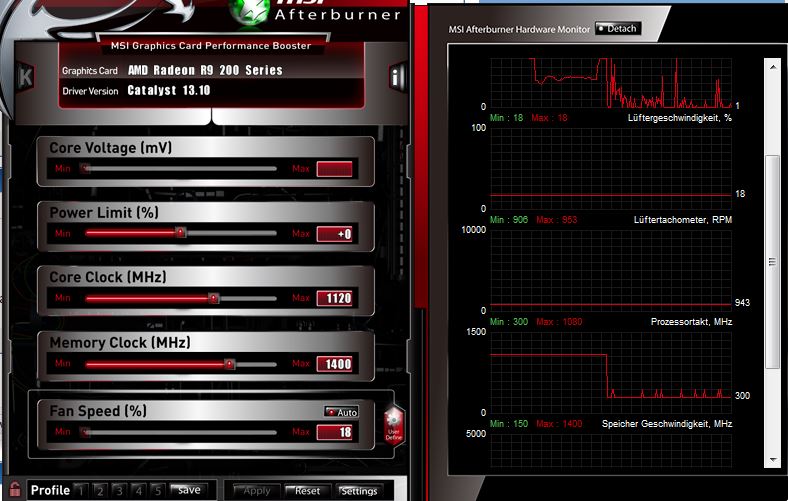This screenshot has width=788, height=501.
Task: Click the Fan Speed 18 value field
Action: tap(334, 432)
